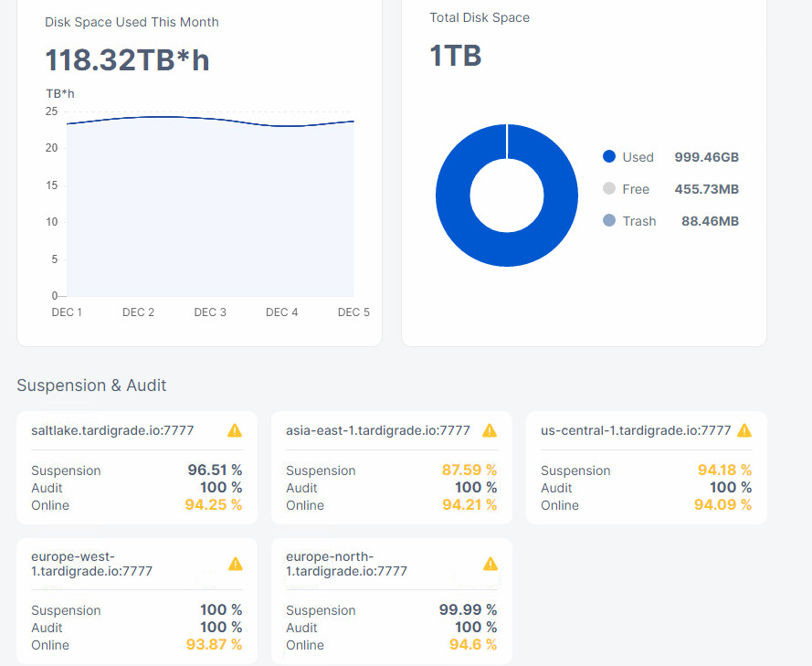Click the DEC 3 label on chart axis
The width and height of the screenshot is (812, 666).
pos(210,312)
